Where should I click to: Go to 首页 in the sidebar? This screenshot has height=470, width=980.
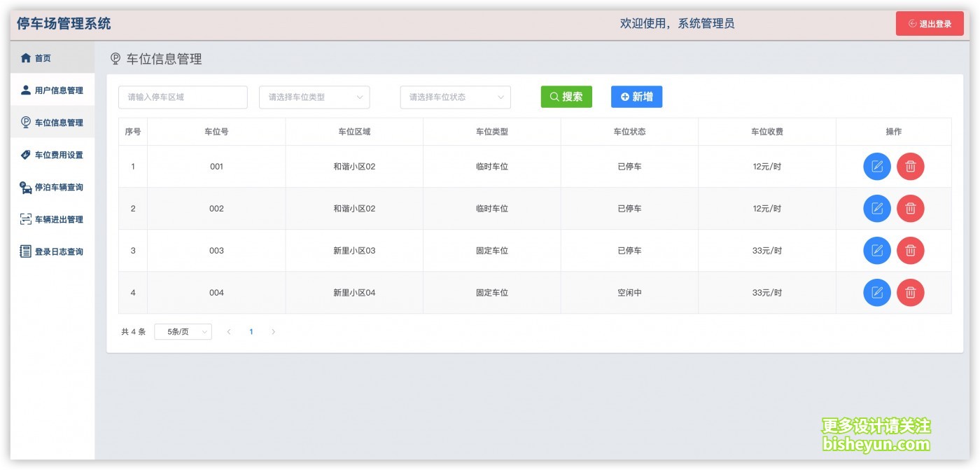click(x=43, y=58)
